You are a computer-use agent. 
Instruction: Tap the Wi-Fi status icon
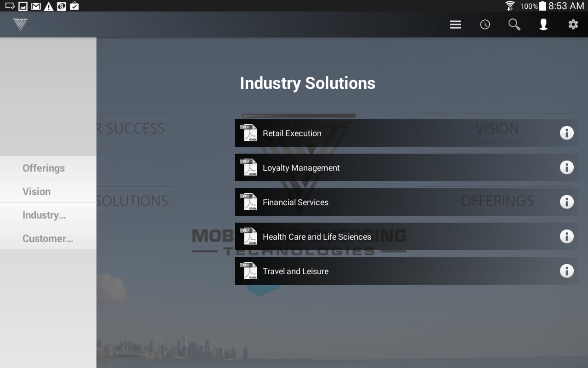[510, 6]
